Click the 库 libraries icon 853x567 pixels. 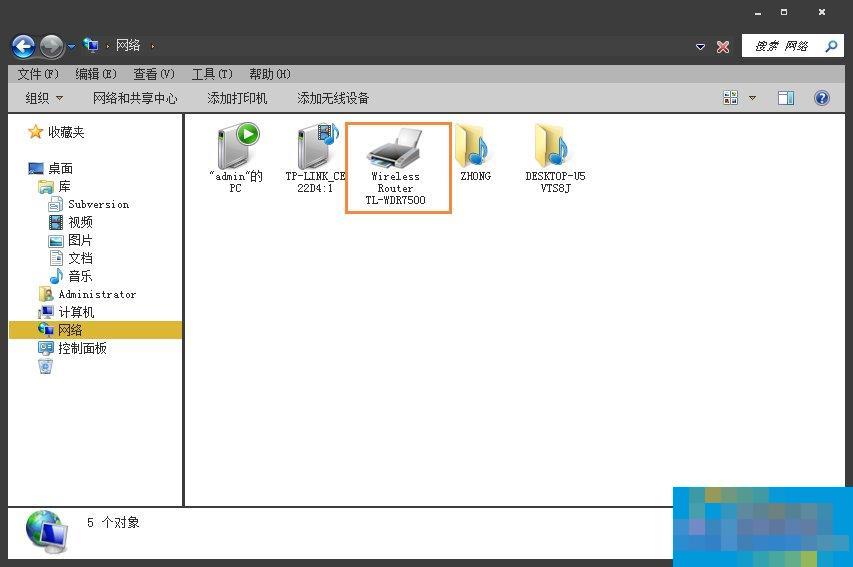click(46, 187)
